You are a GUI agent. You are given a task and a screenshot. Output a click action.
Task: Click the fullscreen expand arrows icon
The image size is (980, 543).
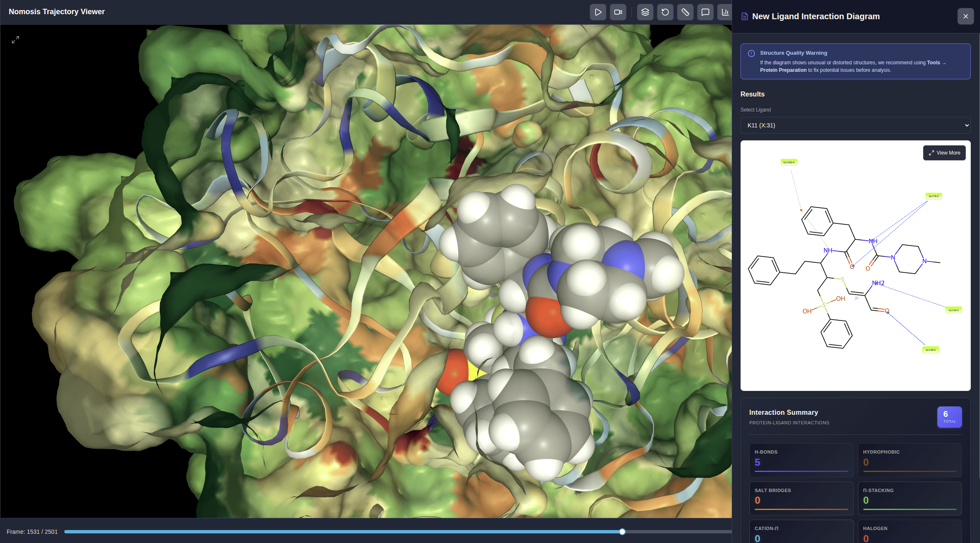tap(15, 40)
